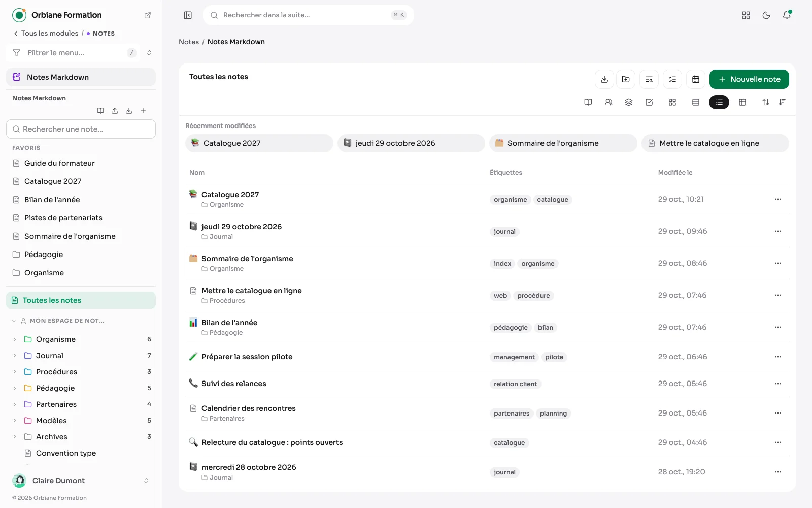Image resolution: width=812 pixels, height=508 pixels.
Task: Select the compact list view button
Action: click(x=719, y=102)
